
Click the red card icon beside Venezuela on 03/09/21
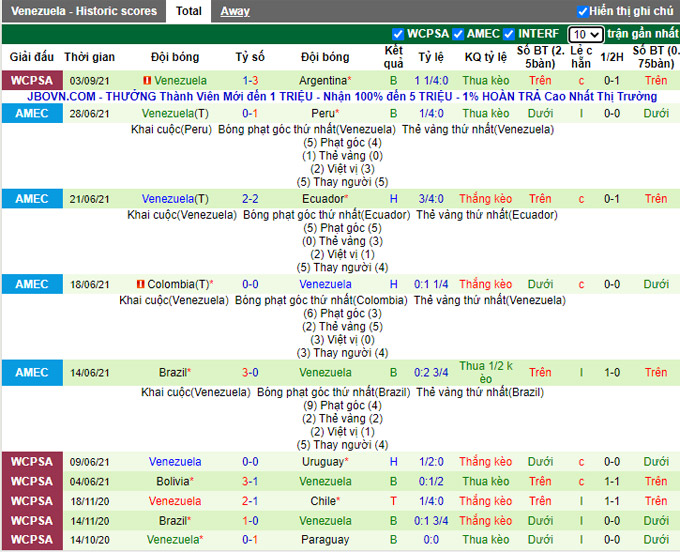click(147, 80)
